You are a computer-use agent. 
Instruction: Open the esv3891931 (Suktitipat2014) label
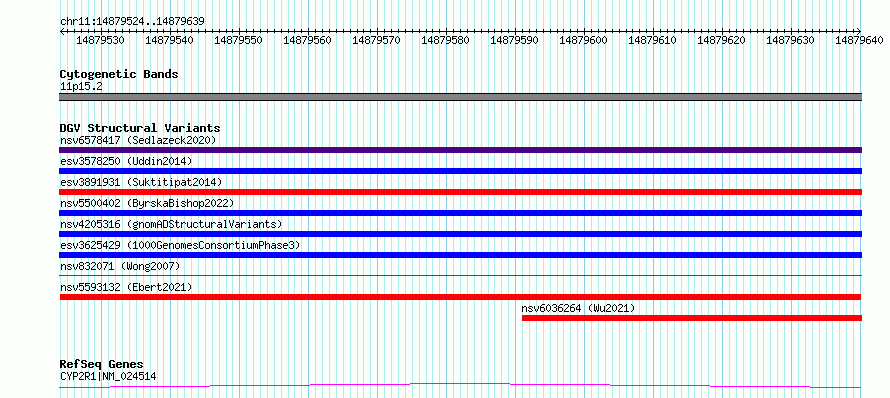pos(141,182)
